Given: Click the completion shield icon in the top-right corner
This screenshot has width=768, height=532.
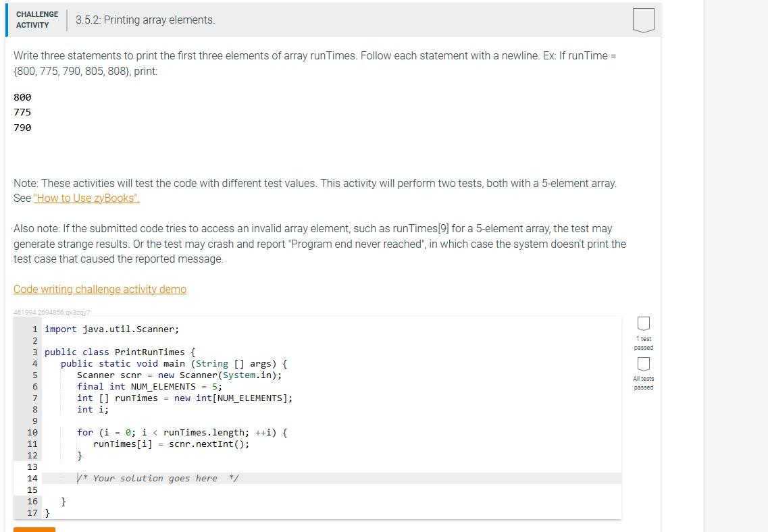Looking at the screenshot, I should pyautogui.click(x=643, y=20).
